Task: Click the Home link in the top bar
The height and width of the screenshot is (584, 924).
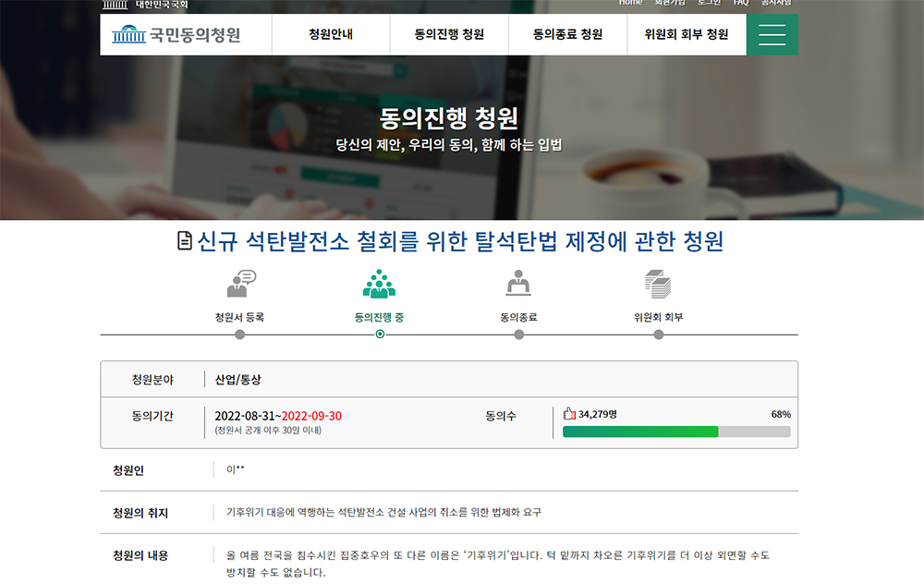Action: point(630,3)
